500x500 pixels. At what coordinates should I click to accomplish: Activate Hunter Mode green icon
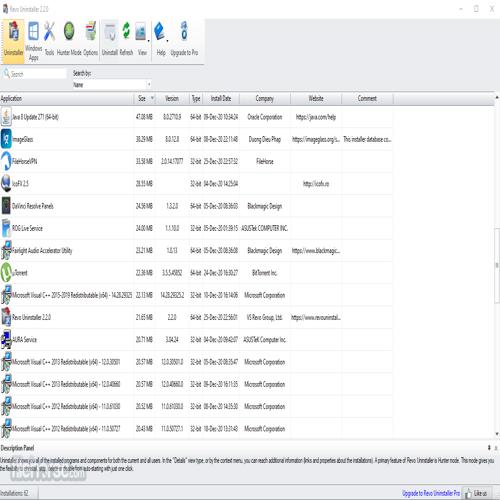click(x=69, y=31)
